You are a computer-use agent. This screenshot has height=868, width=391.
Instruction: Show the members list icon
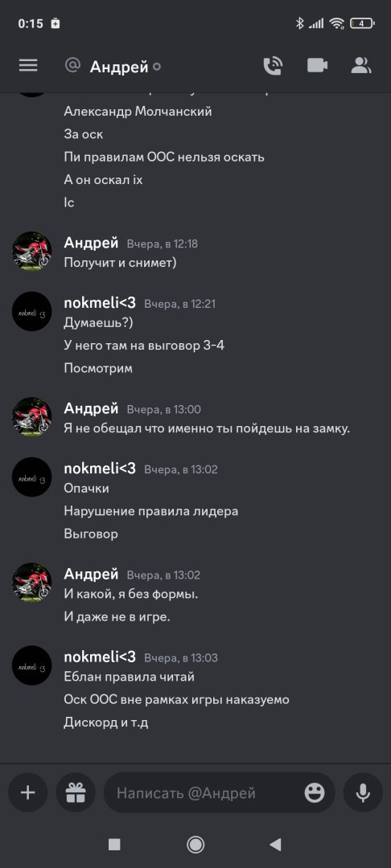click(x=361, y=66)
